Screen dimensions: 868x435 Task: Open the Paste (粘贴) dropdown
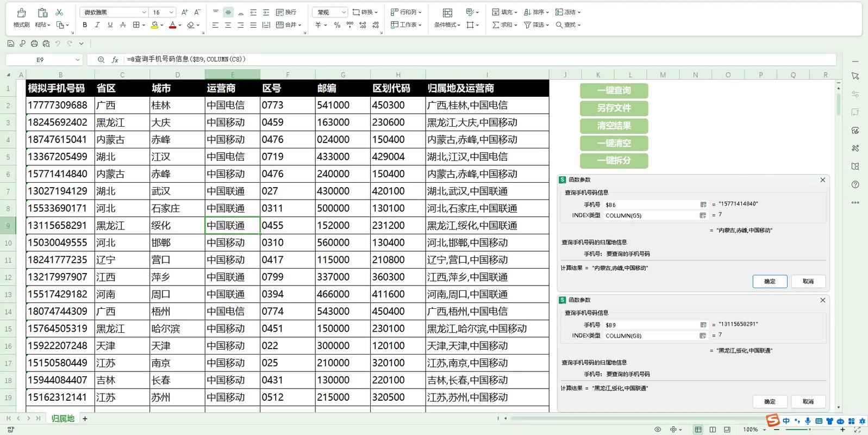tap(42, 25)
